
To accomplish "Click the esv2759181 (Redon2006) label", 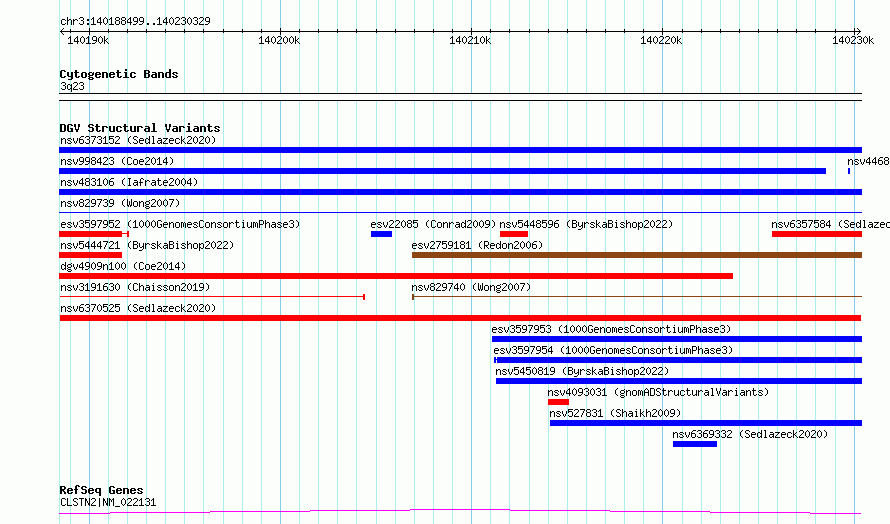I will click(477, 245).
